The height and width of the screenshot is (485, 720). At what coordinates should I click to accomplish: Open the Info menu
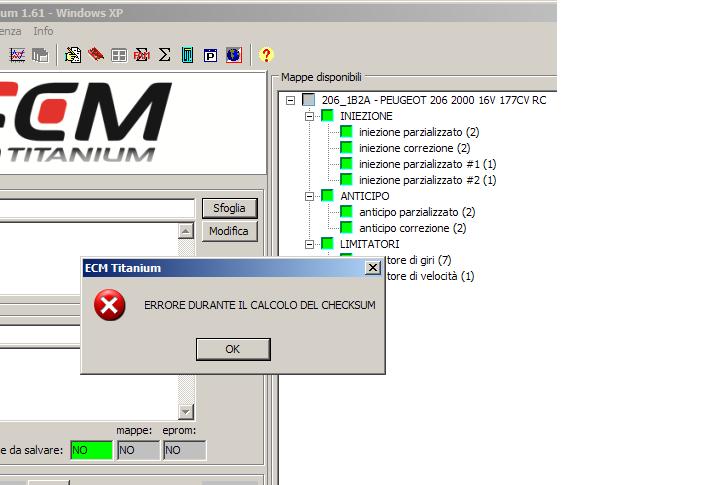[x=43, y=31]
